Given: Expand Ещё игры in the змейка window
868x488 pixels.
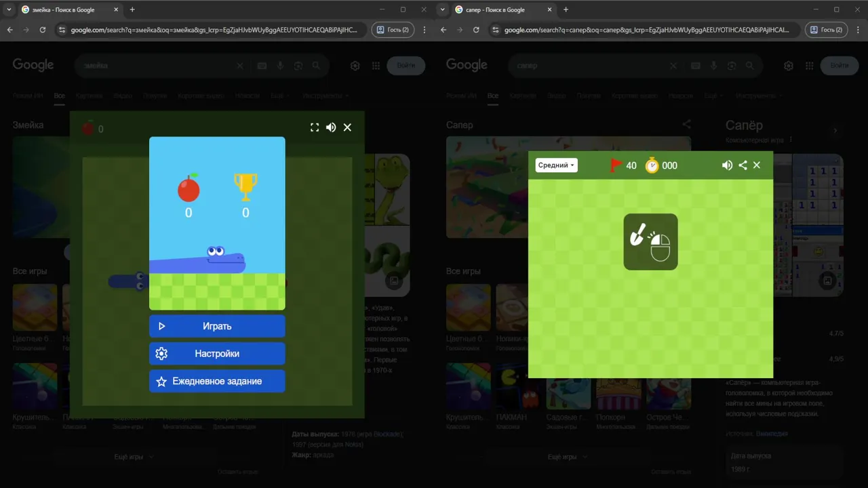Looking at the screenshot, I should pos(134,457).
